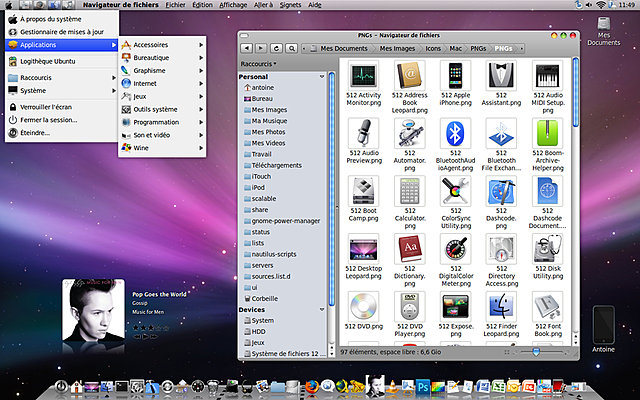The width and height of the screenshot is (640, 400).
Task: Go to Mes Images in path bar
Action: (397, 48)
